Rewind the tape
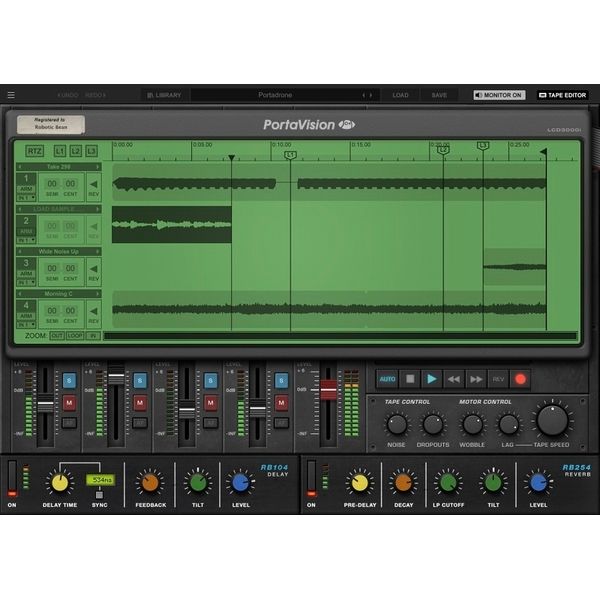 pos(454,379)
